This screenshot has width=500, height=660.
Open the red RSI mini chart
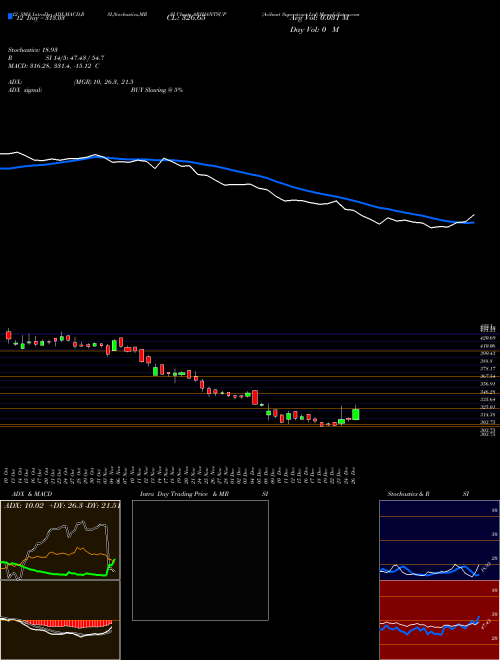tap(439, 620)
